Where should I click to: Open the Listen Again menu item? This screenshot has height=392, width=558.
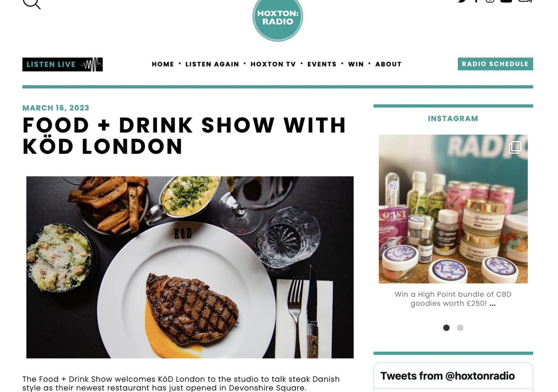pyautogui.click(x=212, y=64)
